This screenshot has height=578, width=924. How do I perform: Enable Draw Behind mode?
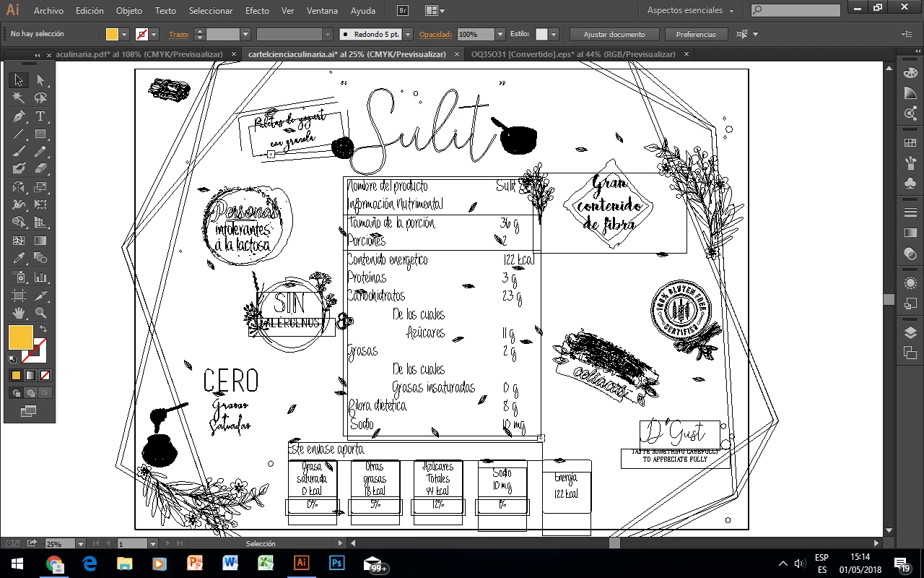click(30, 393)
